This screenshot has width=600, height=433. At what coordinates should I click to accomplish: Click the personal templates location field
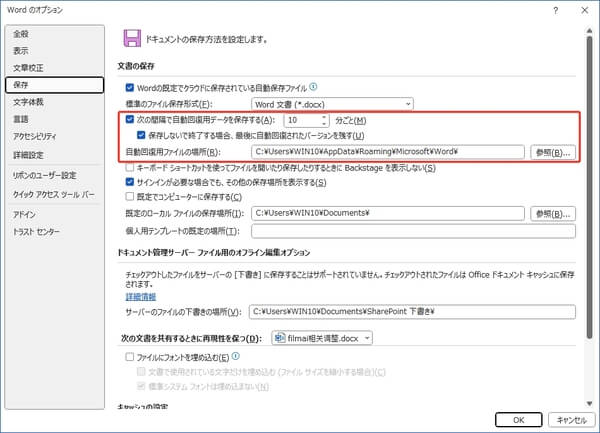coord(413,231)
